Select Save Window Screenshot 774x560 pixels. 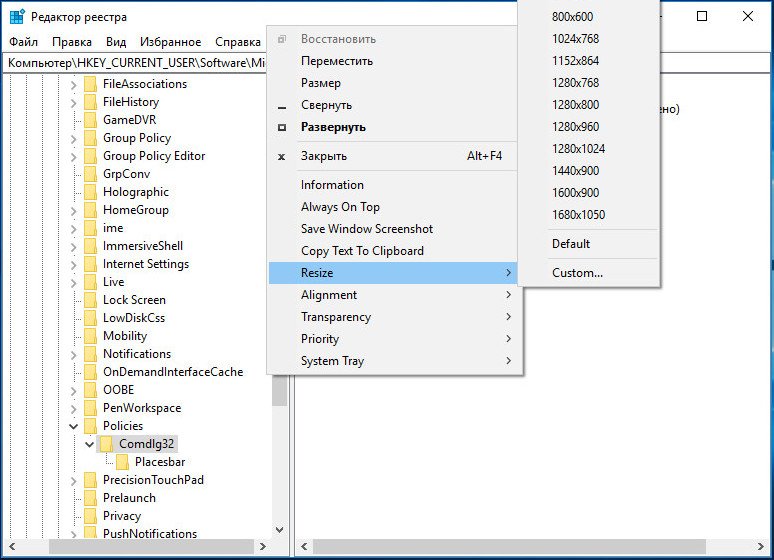(x=366, y=229)
